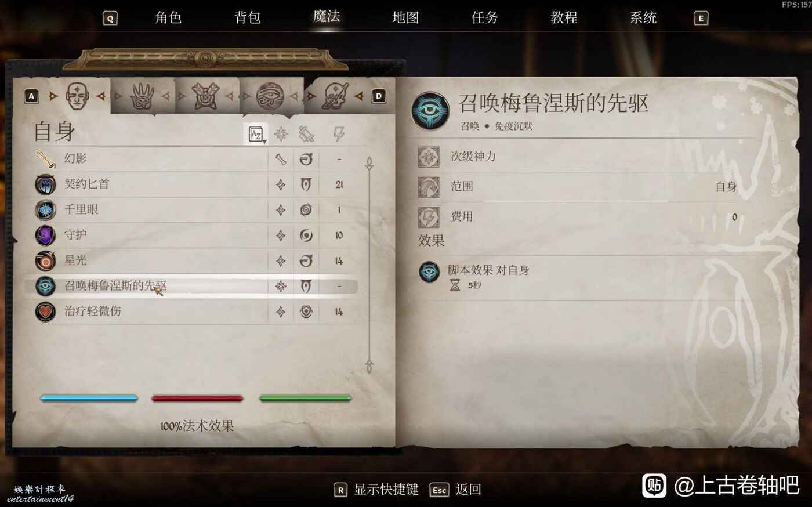Open the hand-shaped Touch spell category
This screenshot has width=812, height=507.
141,96
